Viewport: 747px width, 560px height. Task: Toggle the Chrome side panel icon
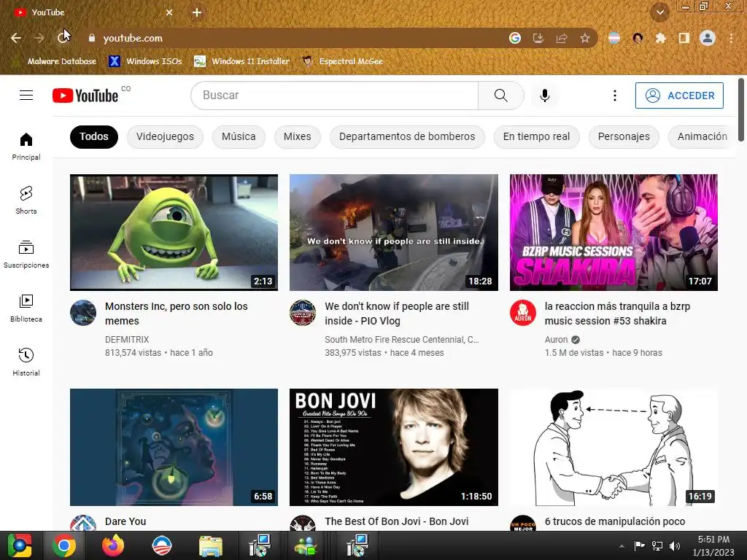tap(684, 38)
